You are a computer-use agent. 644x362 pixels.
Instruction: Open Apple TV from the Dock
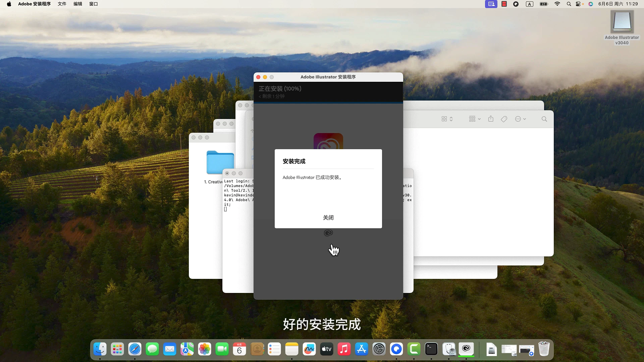click(x=327, y=349)
